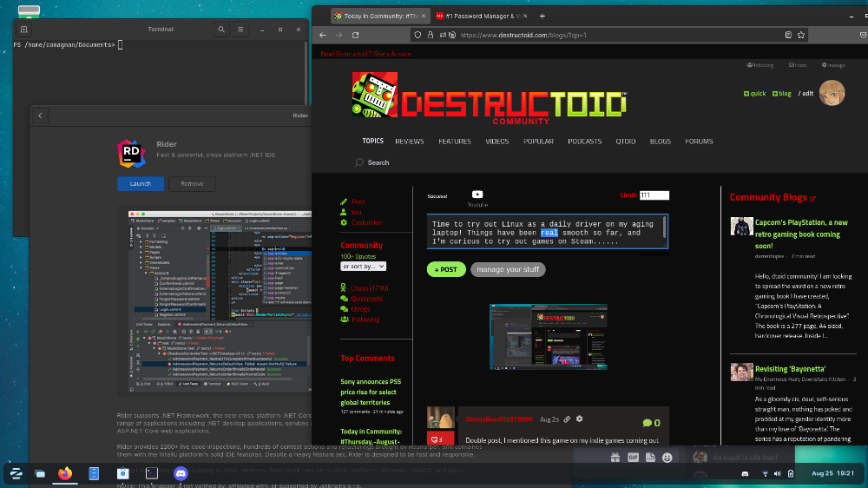Open the terminal icon in the taskbar
The height and width of the screenshot is (488, 868).
[152, 473]
